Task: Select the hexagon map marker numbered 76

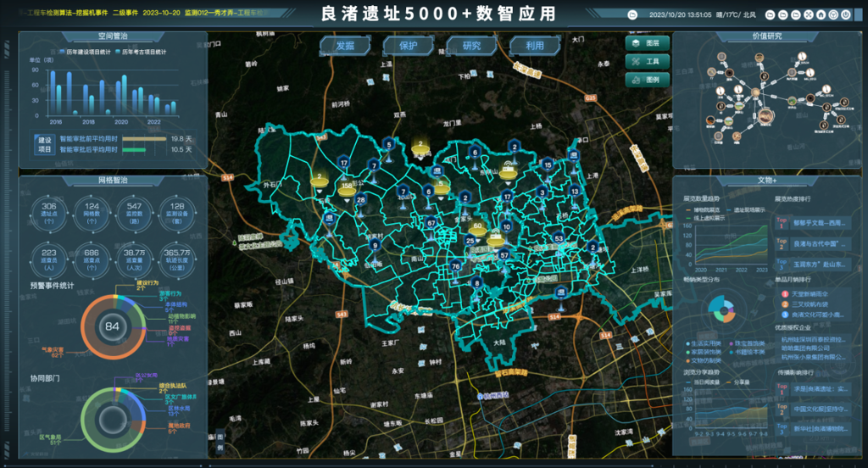Action: 455,266
